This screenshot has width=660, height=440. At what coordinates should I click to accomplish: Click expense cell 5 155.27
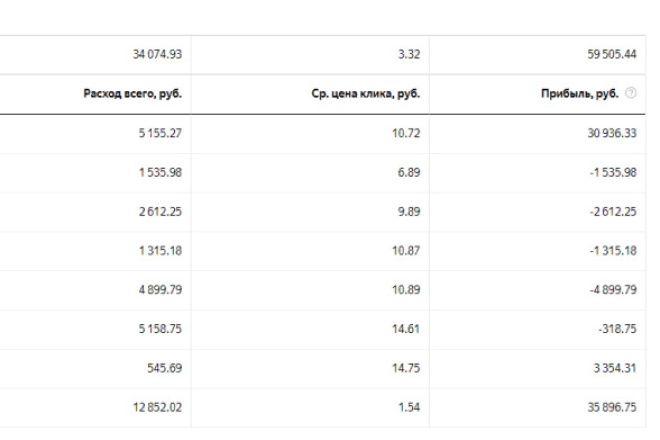(160, 133)
